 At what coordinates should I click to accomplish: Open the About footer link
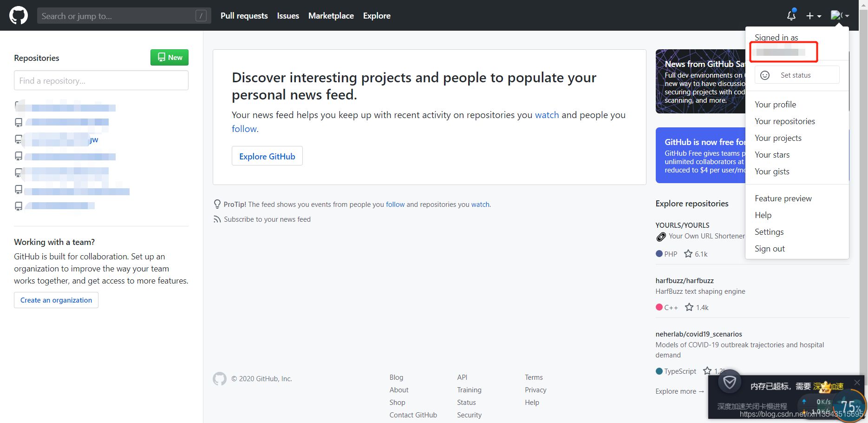click(x=399, y=390)
